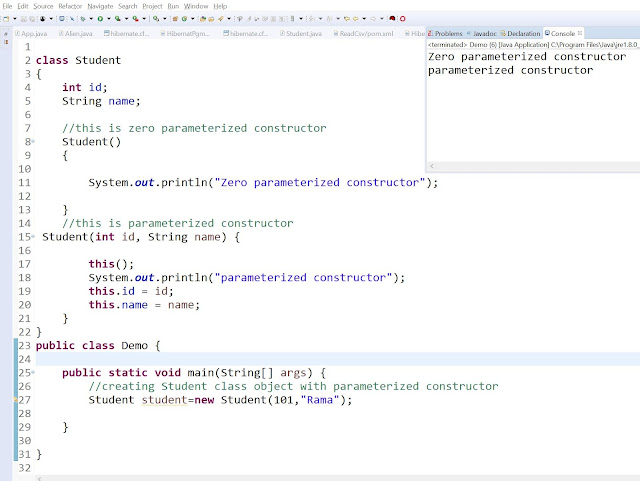This screenshot has height=481, width=640.
Task: Open the Search menu
Action: (128, 6)
